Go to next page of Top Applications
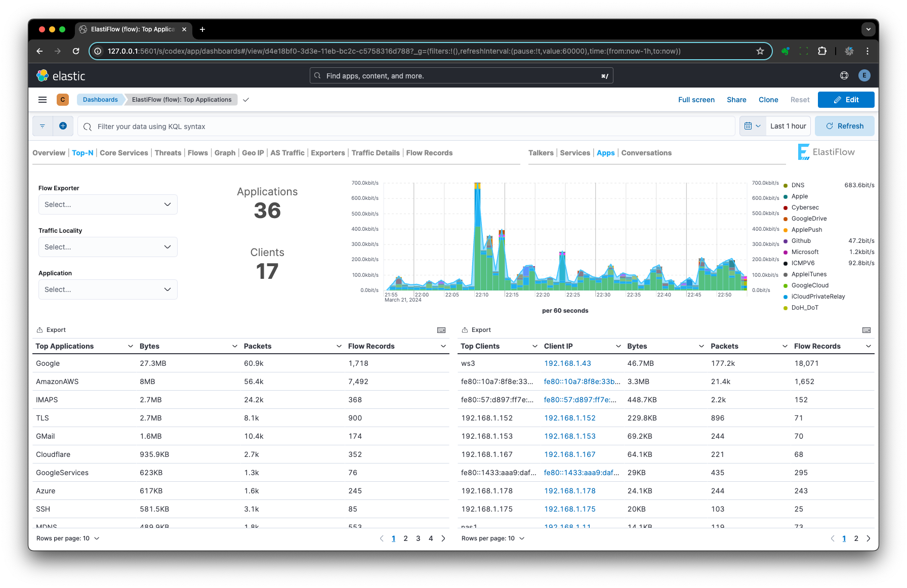907x588 pixels. click(443, 538)
